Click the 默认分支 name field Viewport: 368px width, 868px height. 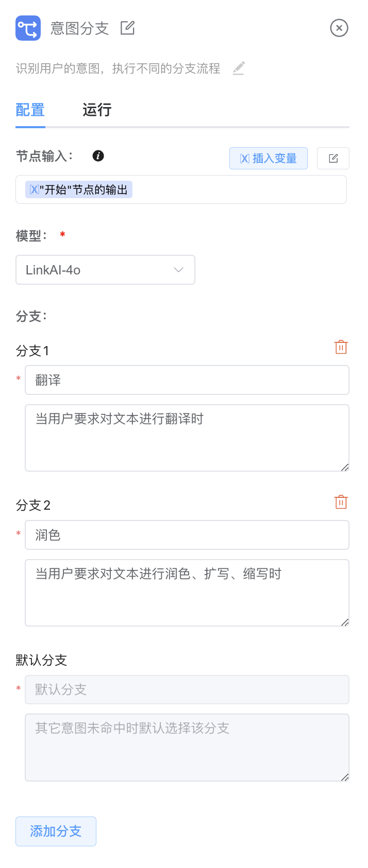187,689
